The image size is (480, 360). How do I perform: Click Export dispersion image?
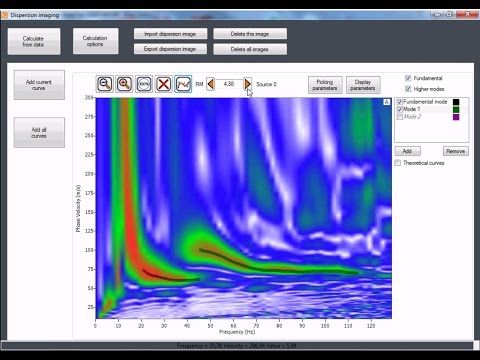170,49
